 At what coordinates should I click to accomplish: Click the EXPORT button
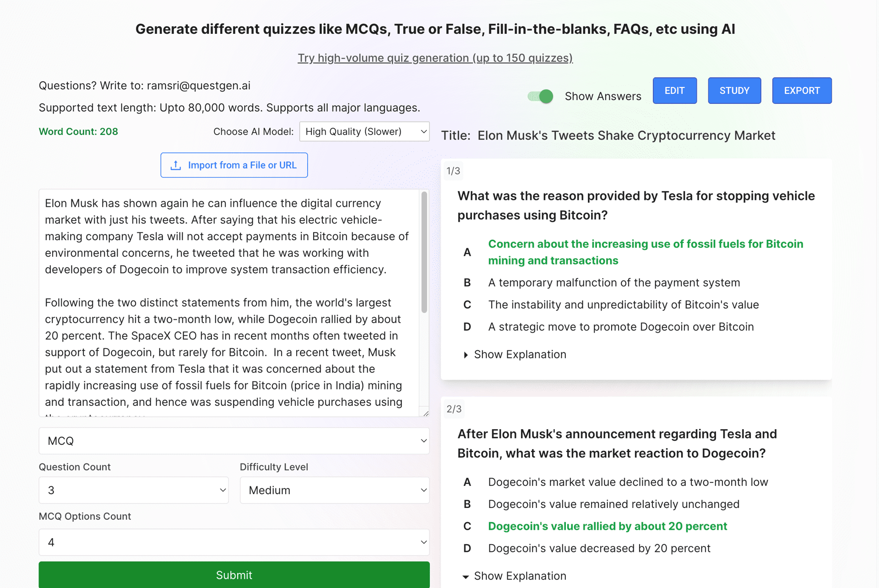point(801,91)
